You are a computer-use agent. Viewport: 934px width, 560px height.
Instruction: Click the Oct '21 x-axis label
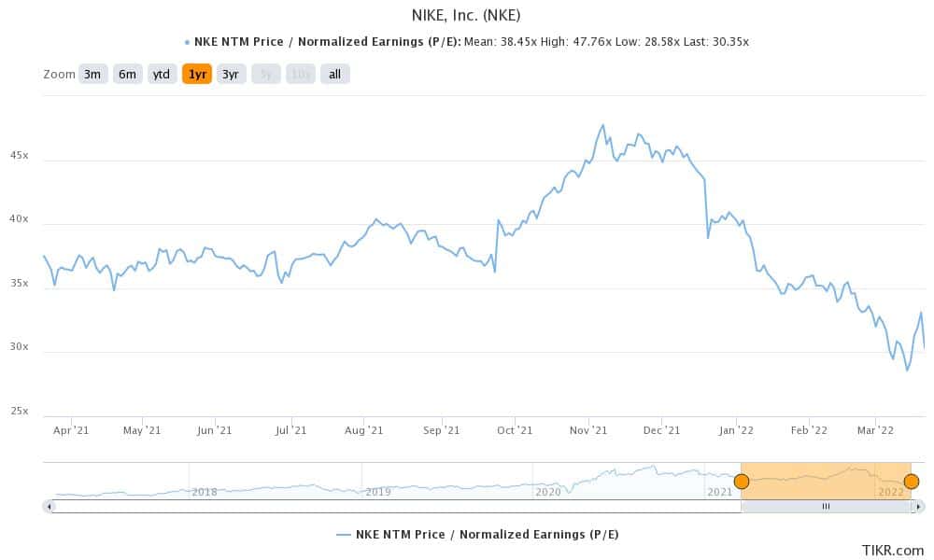[515, 430]
